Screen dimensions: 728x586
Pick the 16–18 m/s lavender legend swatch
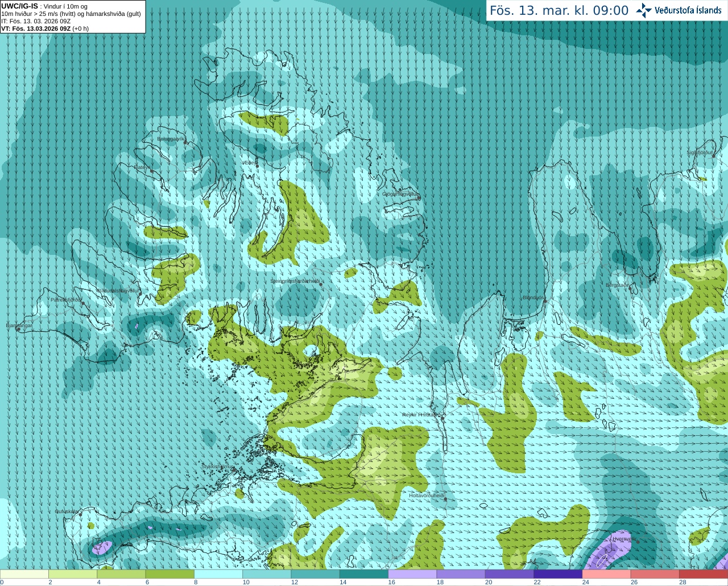pos(412,574)
